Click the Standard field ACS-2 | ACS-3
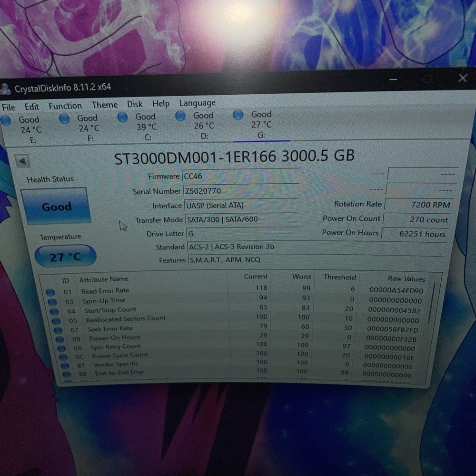 pyautogui.click(x=317, y=247)
